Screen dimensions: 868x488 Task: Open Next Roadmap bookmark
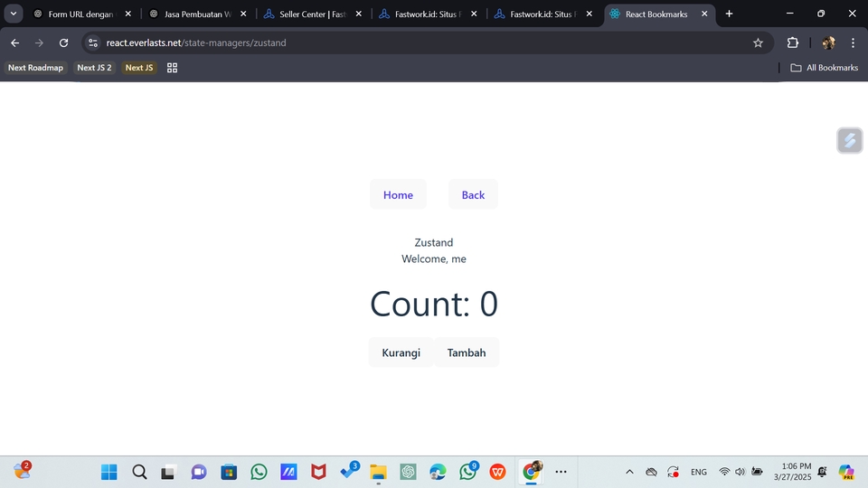pyautogui.click(x=35, y=68)
